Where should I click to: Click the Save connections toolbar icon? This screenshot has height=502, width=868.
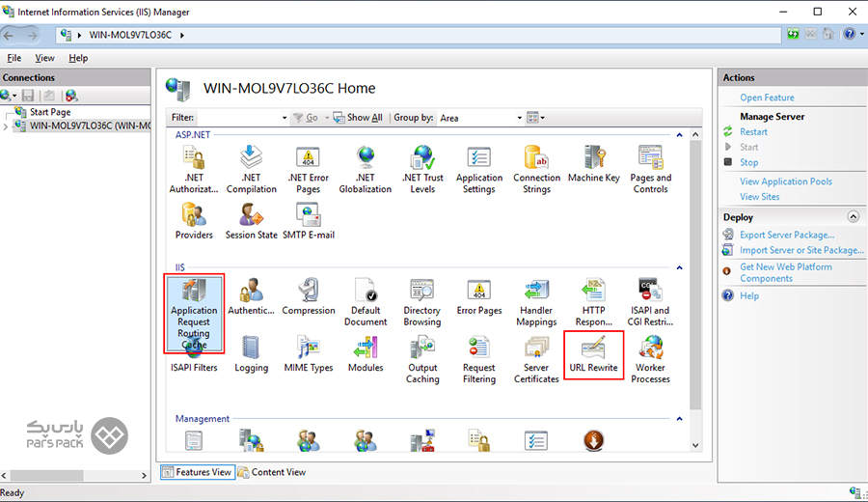click(x=28, y=96)
